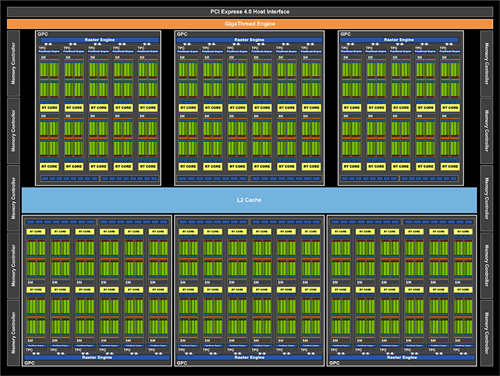Viewport: 500px width, 376px height.
Task: Click the GPC label of the bottom-right cluster
Action: [x=334, y=363]
